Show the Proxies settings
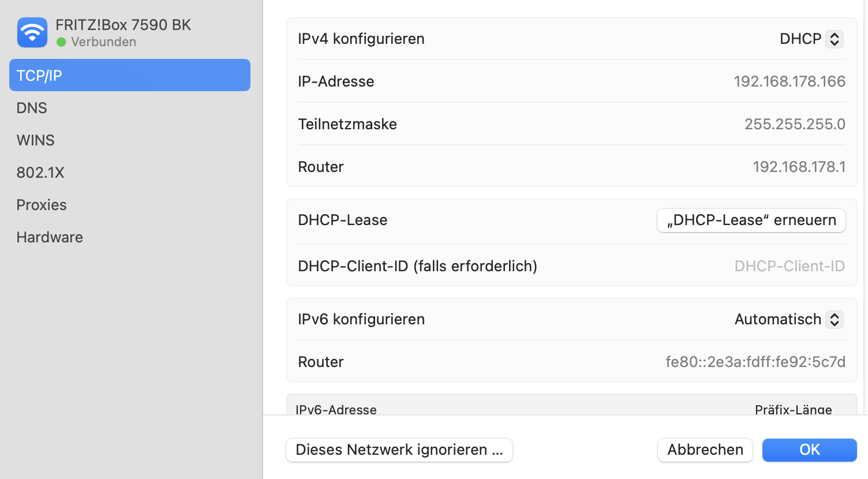This screenshot has height=479, width=868. (x=42, y=205)
